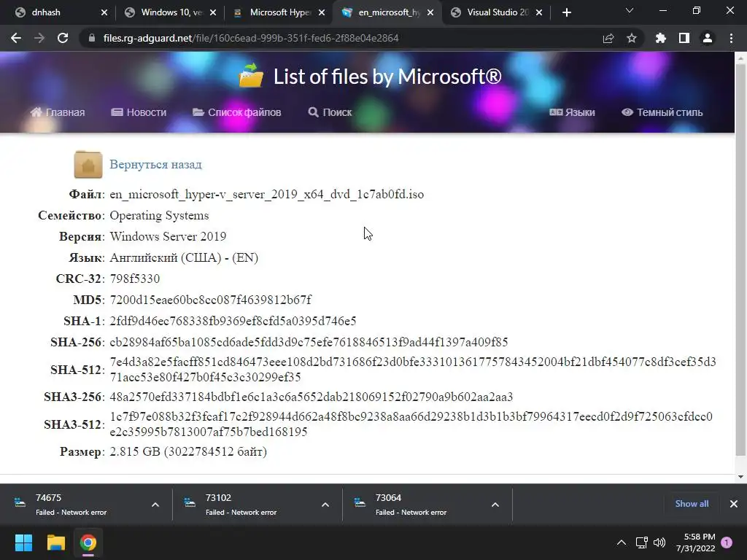Click the SHA3-256 hash value
This screenshot has width=747, height=560.
click(x=311, y=397)
